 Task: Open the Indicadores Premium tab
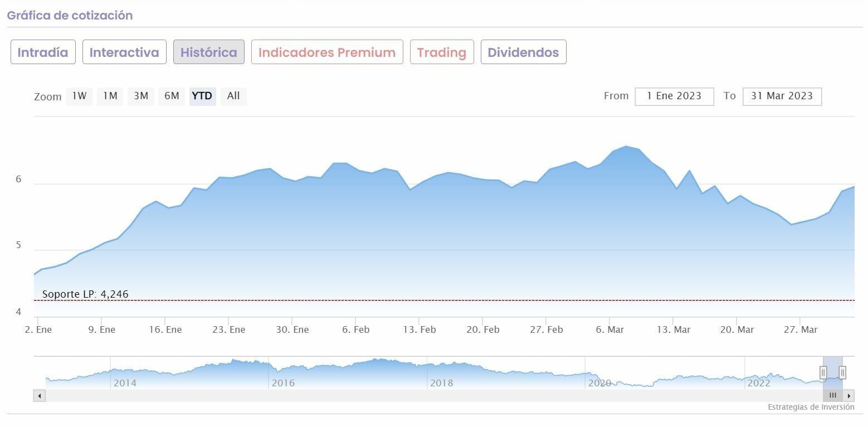point(327,52)
